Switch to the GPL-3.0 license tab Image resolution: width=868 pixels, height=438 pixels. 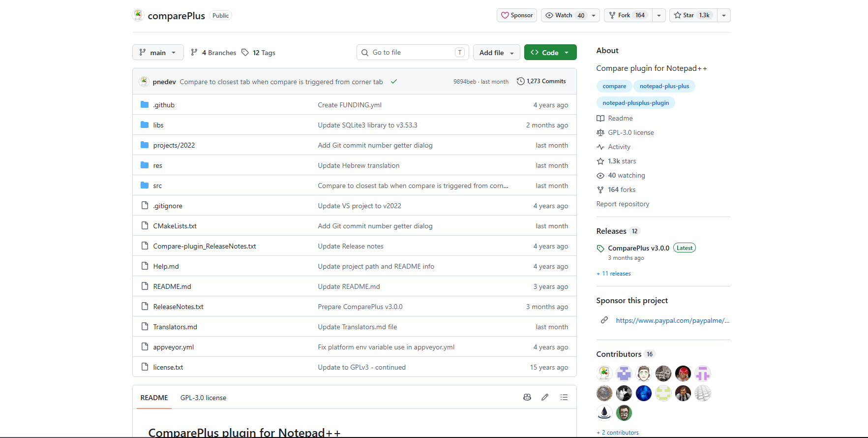[x=203, y=398]
